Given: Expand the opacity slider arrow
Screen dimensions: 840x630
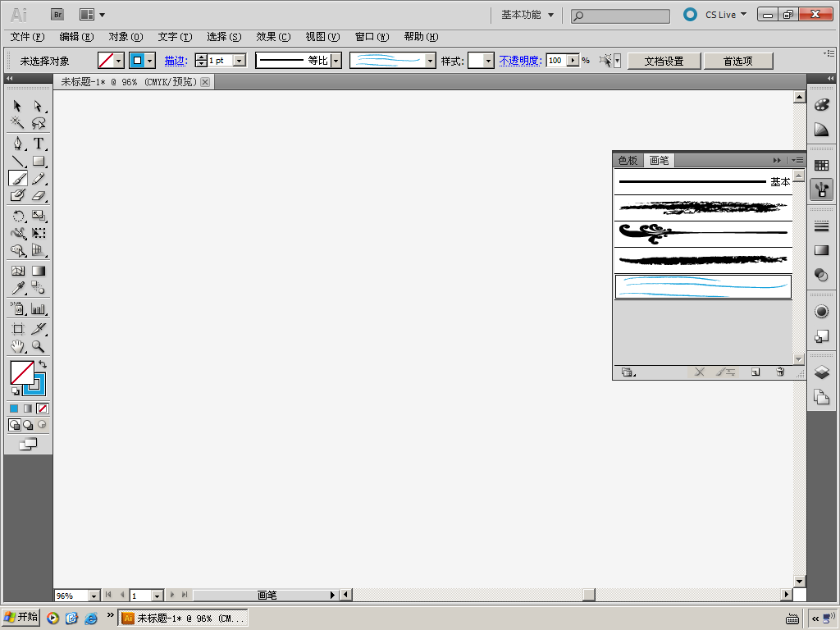Looking at the screenshot, I should pyautogui.click(x=573, y=61).
